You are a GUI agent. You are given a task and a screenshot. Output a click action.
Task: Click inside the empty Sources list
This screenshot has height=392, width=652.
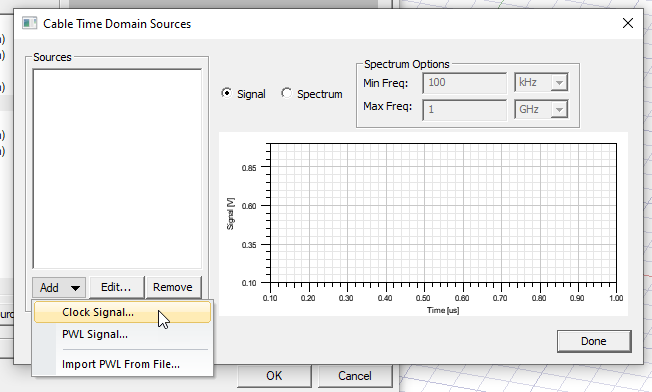coord(117,169)
